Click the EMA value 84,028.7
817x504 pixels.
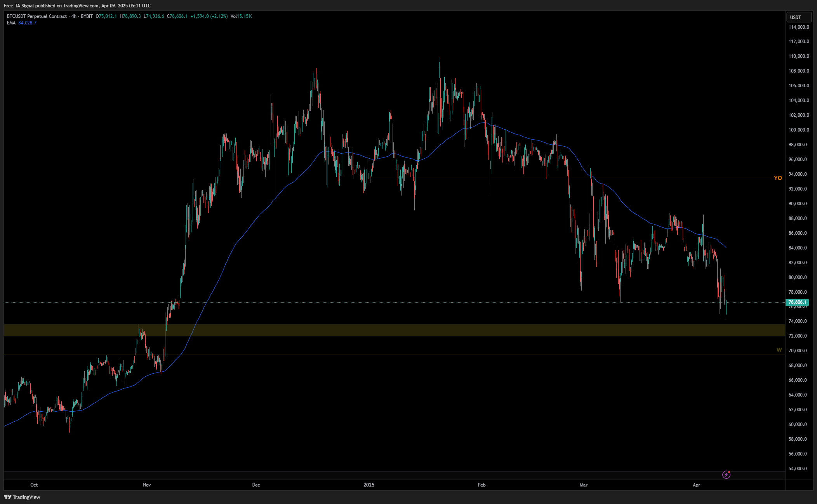coord(27,23)
